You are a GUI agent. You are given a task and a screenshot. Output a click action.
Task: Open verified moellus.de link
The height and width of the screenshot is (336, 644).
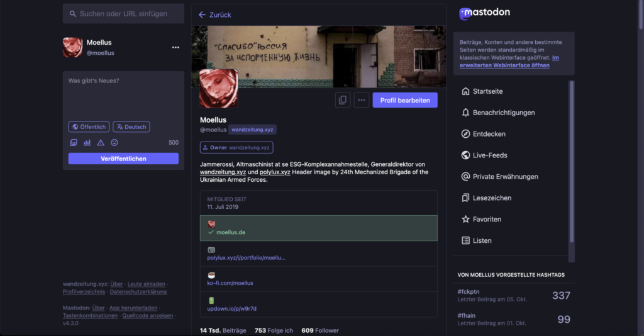[231, 232]
